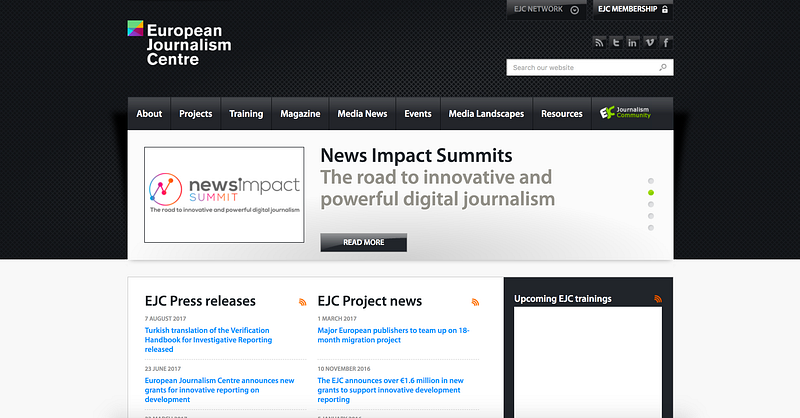Select the first slide indicator dot
Viewport: 800px width, 418px height.
coord(651,181)
